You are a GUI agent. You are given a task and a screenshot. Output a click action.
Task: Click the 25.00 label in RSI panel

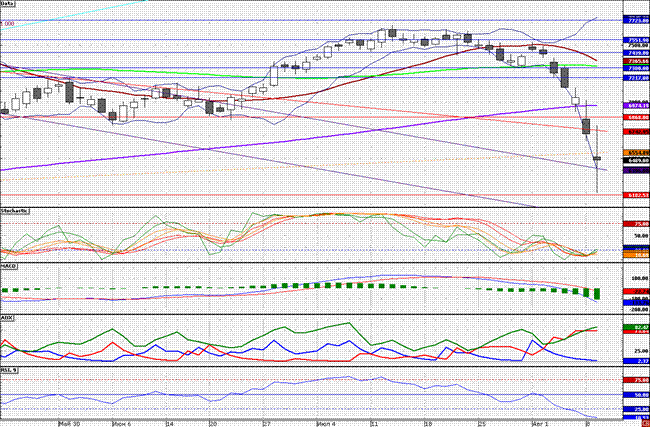pyautogui.click(x=636, y=409)
